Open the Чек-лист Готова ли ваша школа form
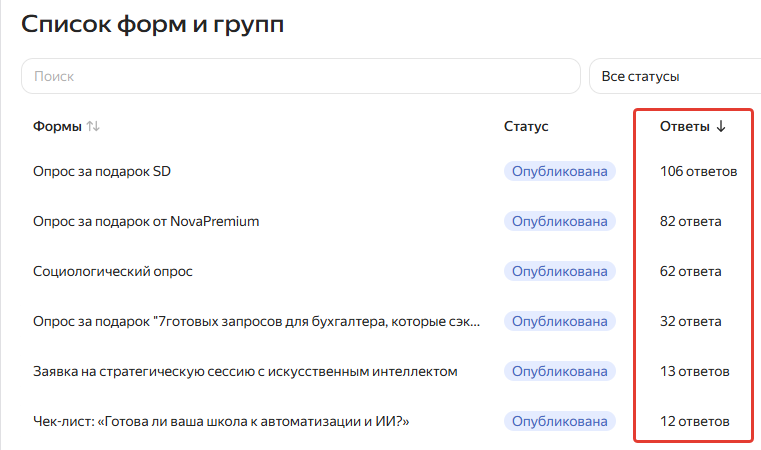This screenshot has height=450, width=761. tap(221, 421)
